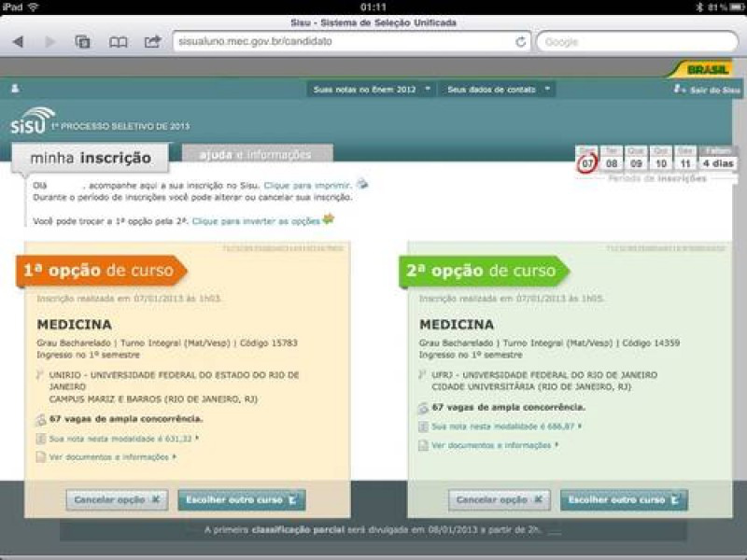The height and width of the screenshot is (560, 747).
Task: Click the BRASIL government badge
Action: pyautogui.click(x=702, y=69)
